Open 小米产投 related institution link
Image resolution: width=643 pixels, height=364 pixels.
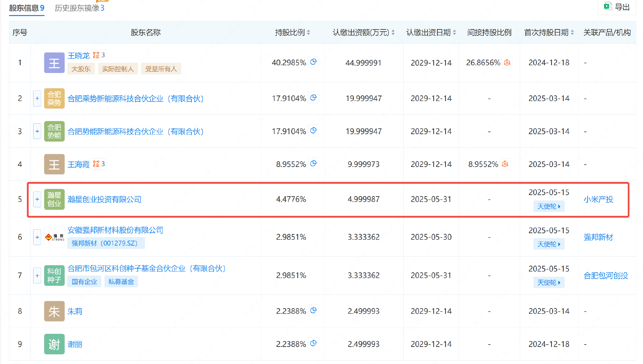(x=598, y=199)
